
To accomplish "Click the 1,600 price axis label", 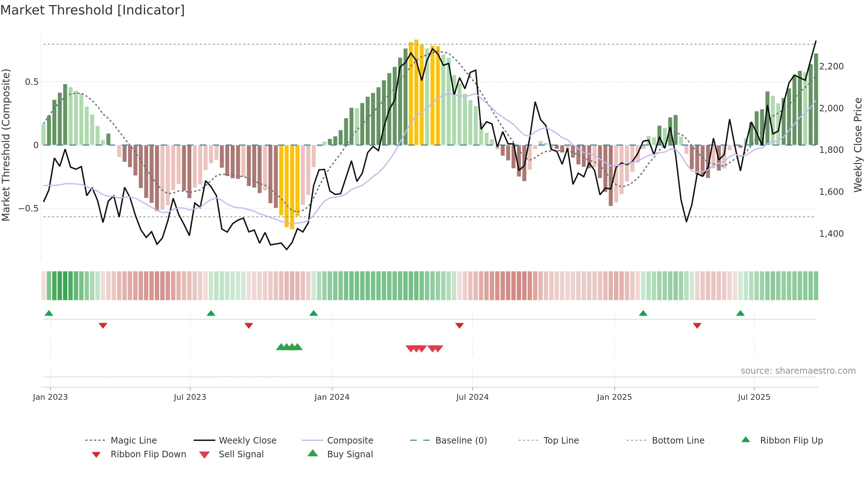I will (831, 192).
